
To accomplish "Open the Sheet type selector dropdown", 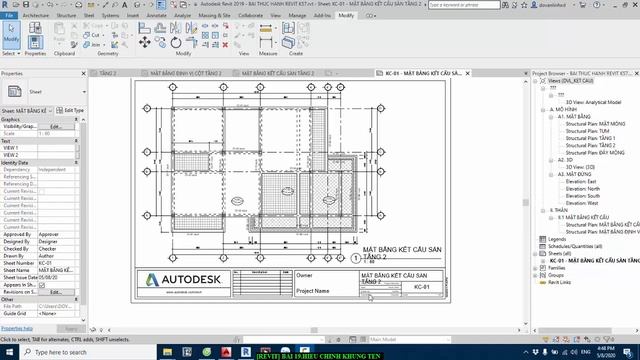I will tap(84, 92).
